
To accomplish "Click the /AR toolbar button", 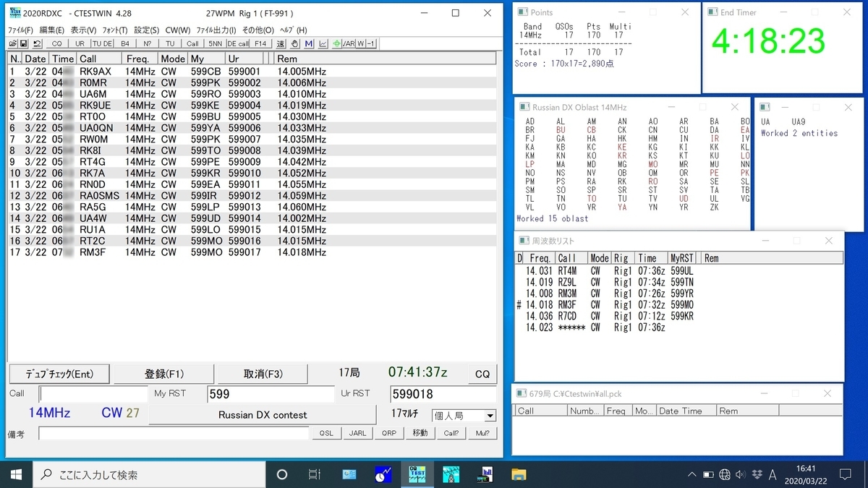I will pyautogui.click(x=349, y=43).
